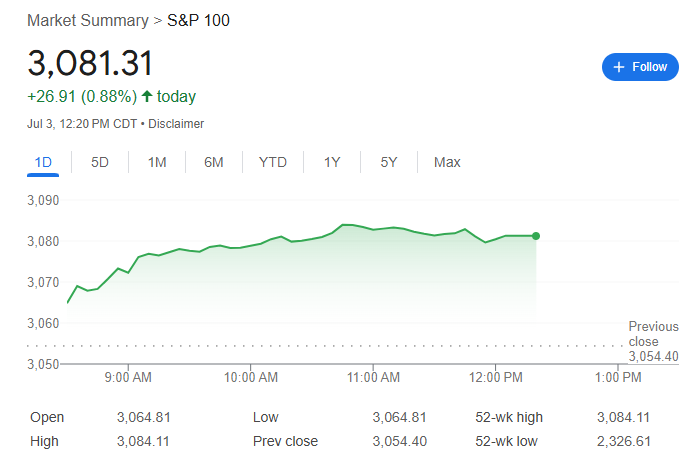This screenshot has height=457, width=688.
Task: Click the plus icon on Follow button
Action: tap(619, 67)
